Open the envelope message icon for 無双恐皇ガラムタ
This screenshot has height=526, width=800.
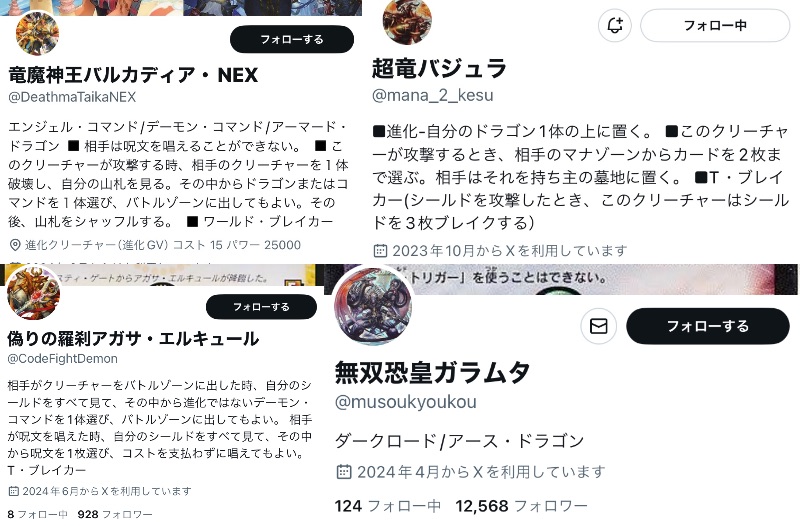(x=598, y=326)
